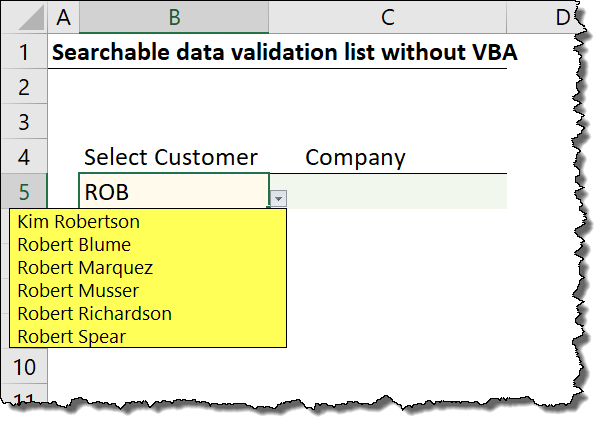Screen dimensions: 604x428
Task: Open the data validation dropdown arrow
Action: tap(279, 198)
